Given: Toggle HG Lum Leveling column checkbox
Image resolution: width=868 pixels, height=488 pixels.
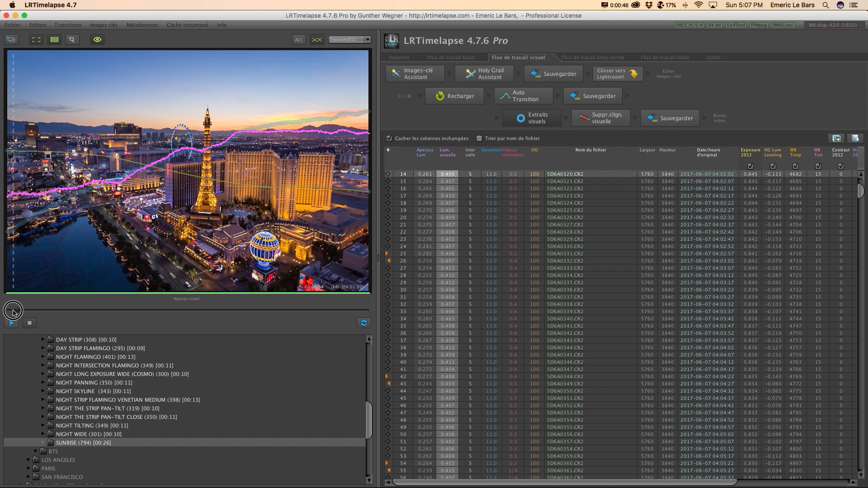Looking at the screenshot, I should click(773, 166).
